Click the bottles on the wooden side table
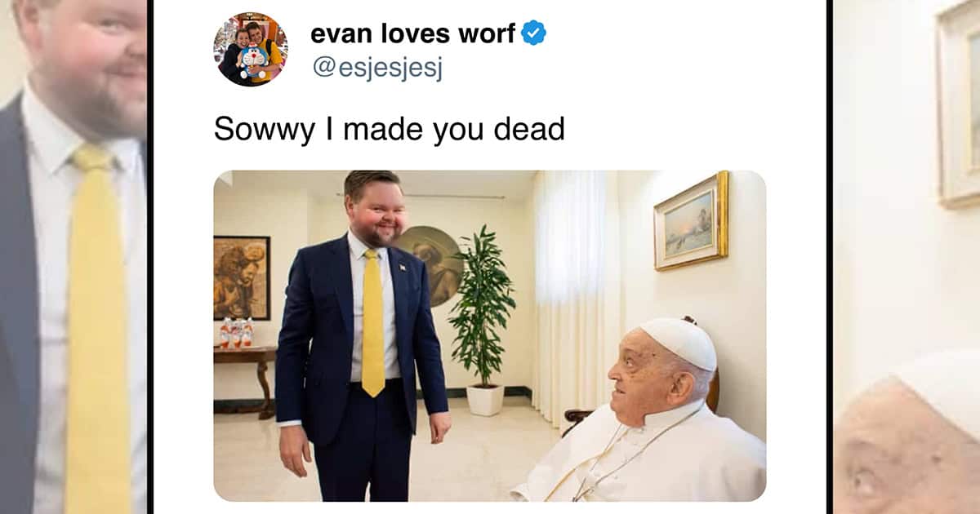 pos(236,332)
